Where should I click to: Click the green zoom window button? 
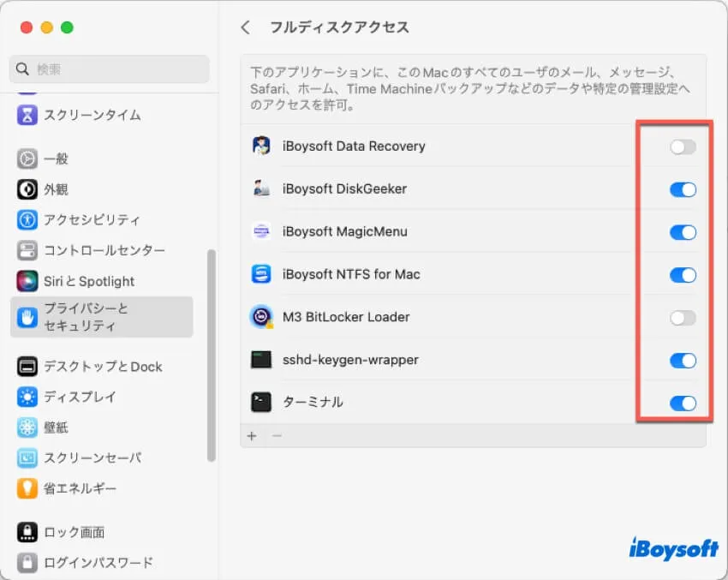point(67,27)
